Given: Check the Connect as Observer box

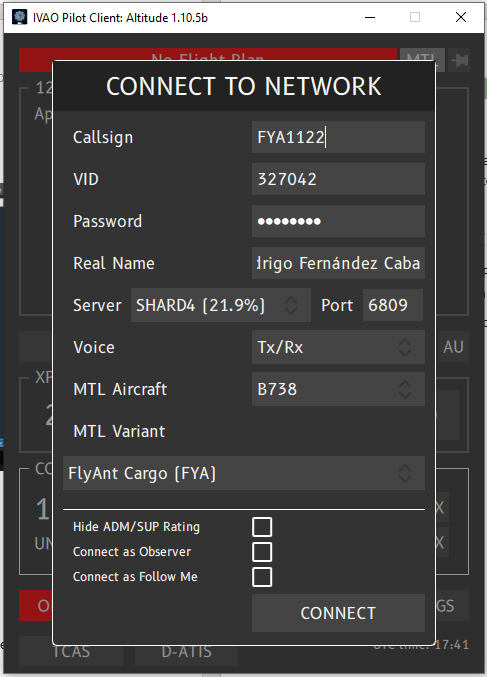Looking at the screenshot, I should 262,552.
